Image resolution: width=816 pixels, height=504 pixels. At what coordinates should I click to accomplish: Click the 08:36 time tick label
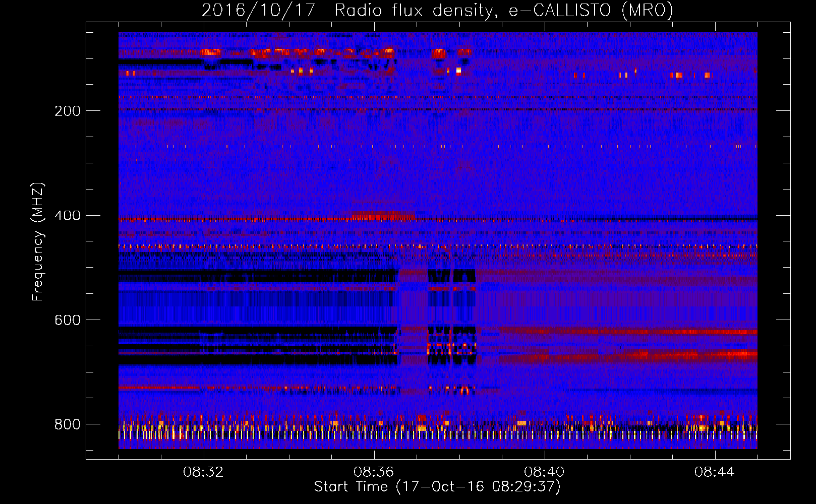374,472
